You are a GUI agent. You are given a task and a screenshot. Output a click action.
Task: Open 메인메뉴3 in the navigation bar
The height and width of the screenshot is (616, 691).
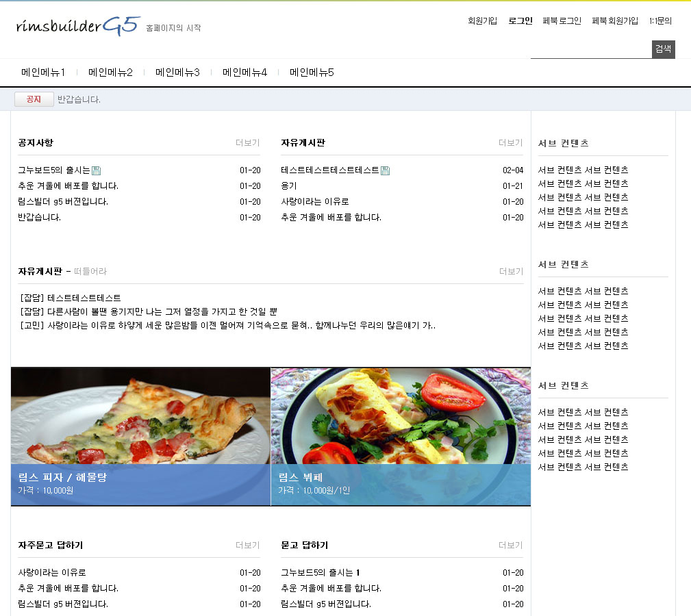pyautogui.click(x=177, y=73)
